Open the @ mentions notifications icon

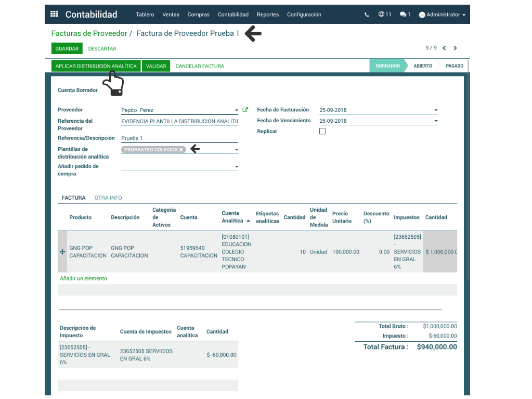click(x=384, y=15)
